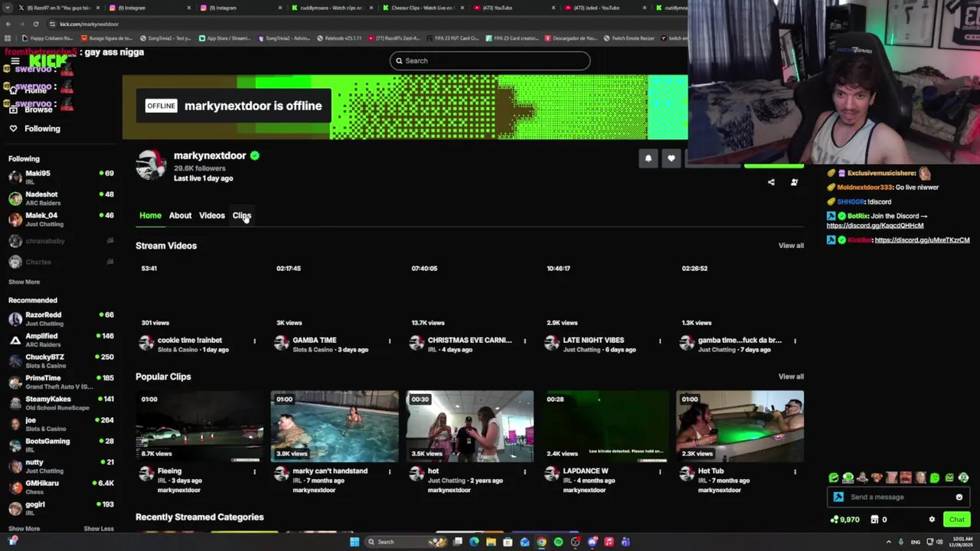980x551 pixels.
Task: Click the Following heart icon in sidebar
Action: click(x=13, y=129)
